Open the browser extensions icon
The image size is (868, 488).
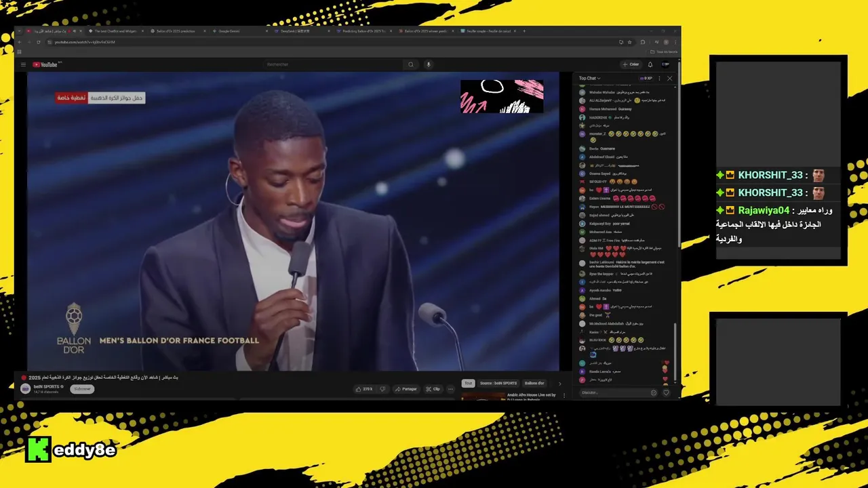pos(644,42)
